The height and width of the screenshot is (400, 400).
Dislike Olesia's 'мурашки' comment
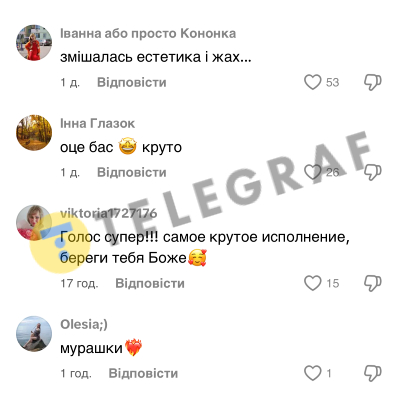(x=372, y=373)
